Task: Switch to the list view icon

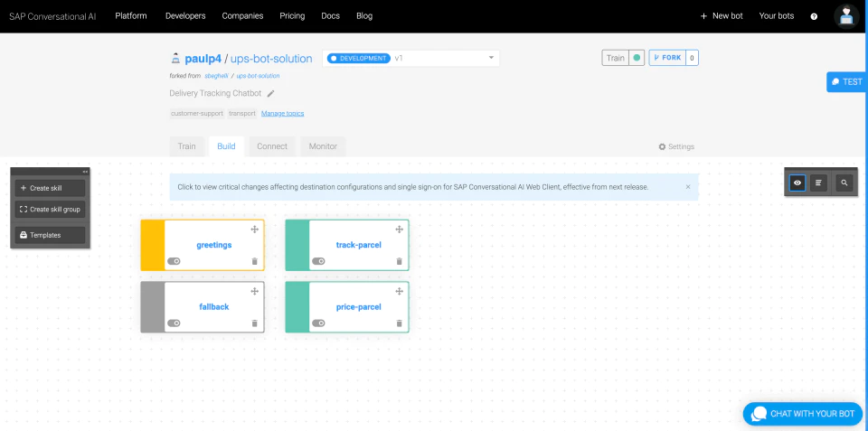Action: click(819, 183)
